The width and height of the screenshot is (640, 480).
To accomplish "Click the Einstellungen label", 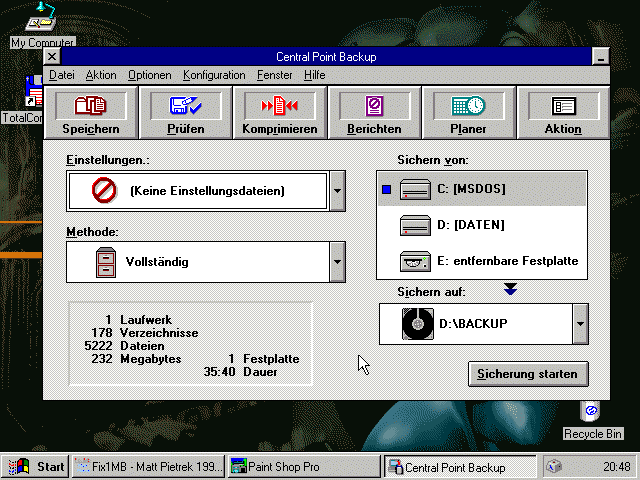I will point(108,160).
